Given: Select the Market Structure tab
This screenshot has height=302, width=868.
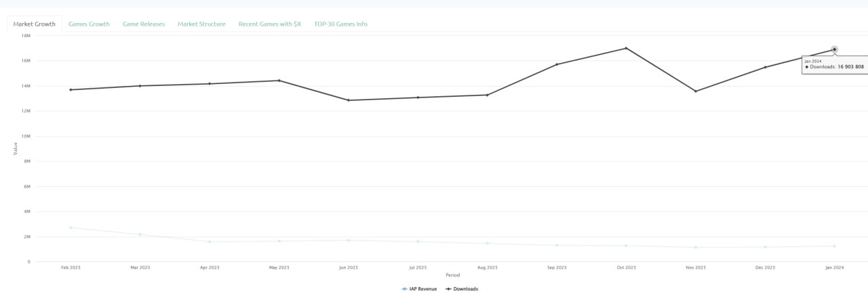Looking at the screenshot, I should pos(201,24).
